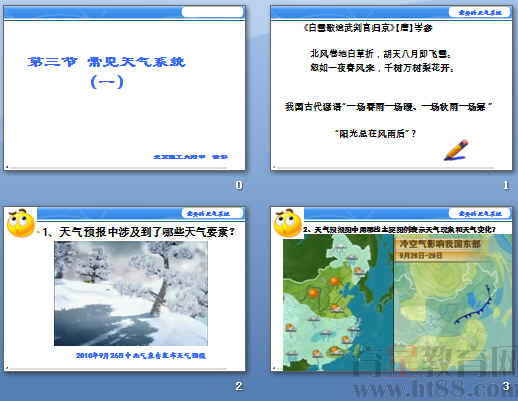Click the smiley face icon on slide 2
Viewport: 518px width, 401px height.
(21, 223)
